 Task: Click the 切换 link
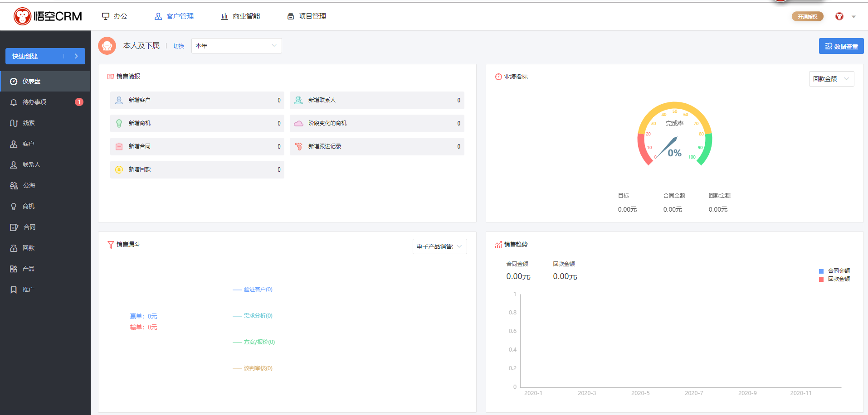[179, 46]
